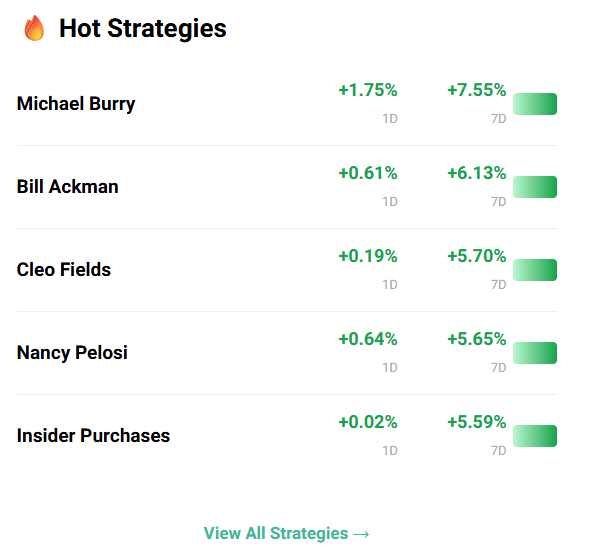
Task: Click Nancy Pelosi's green gradient bar
Action: pos(535,353)
